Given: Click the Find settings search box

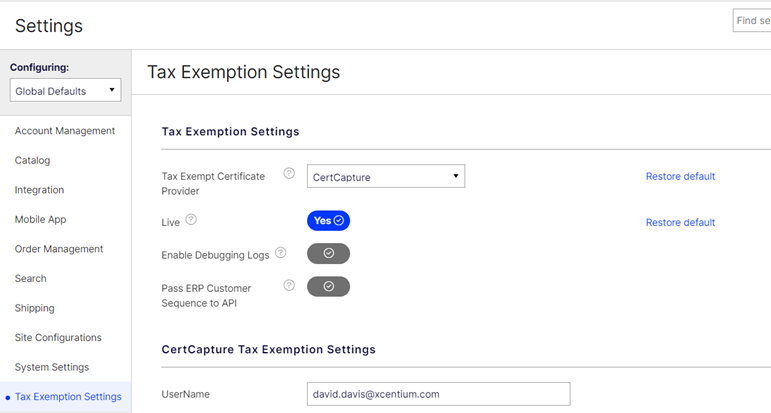Looking at the screenshot, I should click(752, 20).
